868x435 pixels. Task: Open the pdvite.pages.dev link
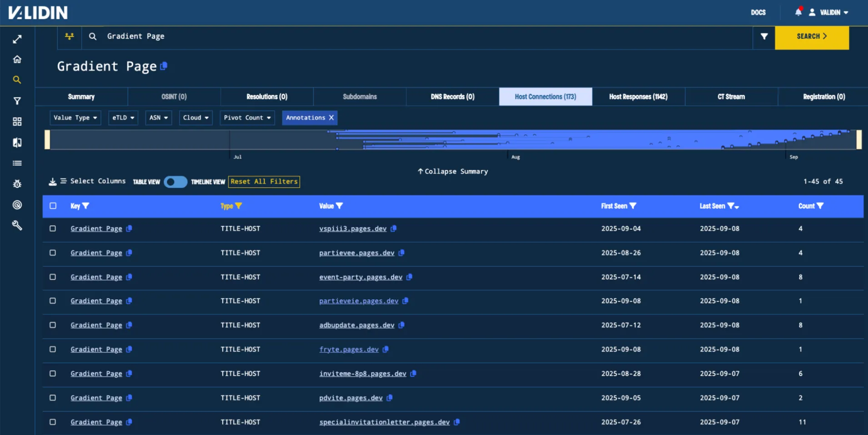351,398
